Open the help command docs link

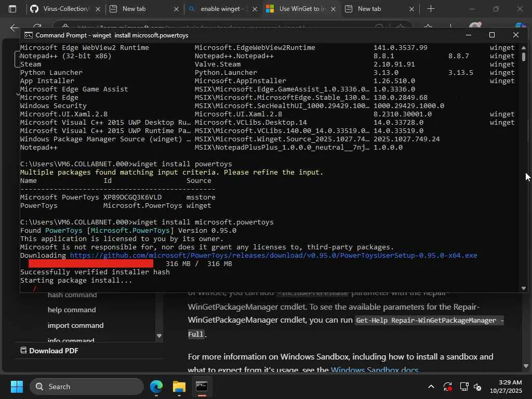click(72, 310)
